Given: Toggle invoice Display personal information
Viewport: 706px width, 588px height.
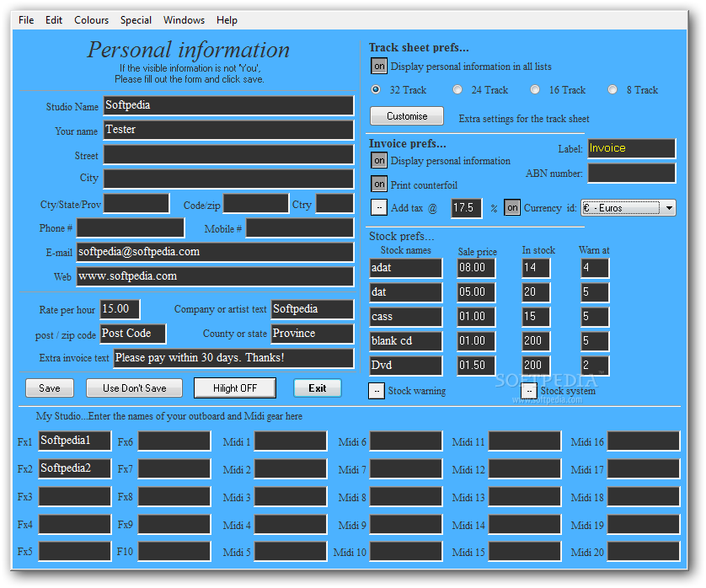Looking at the screenshot, I should [x=379, y=160].
